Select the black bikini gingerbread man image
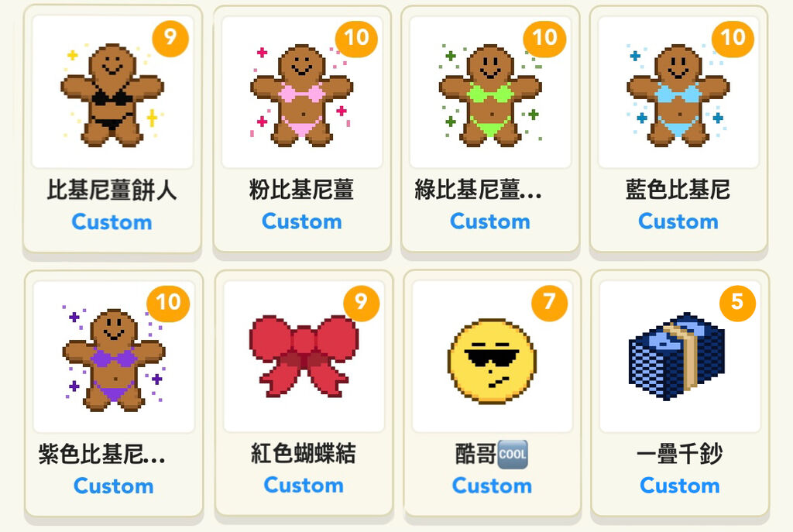Viewport: 793px width, 532px height. pyautogui.click(x=112, y=95)
